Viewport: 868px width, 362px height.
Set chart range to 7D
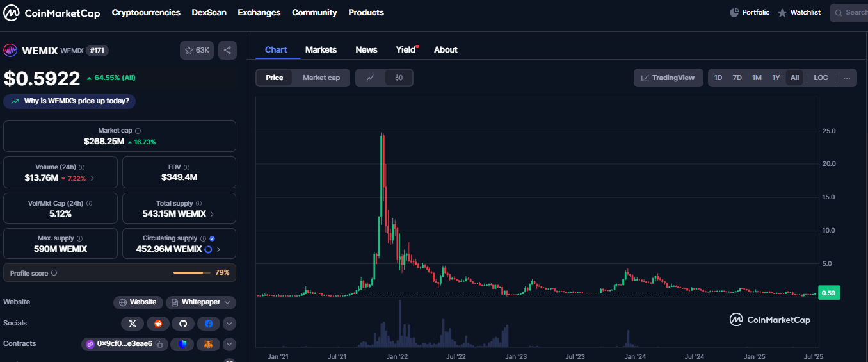[737, 78]
